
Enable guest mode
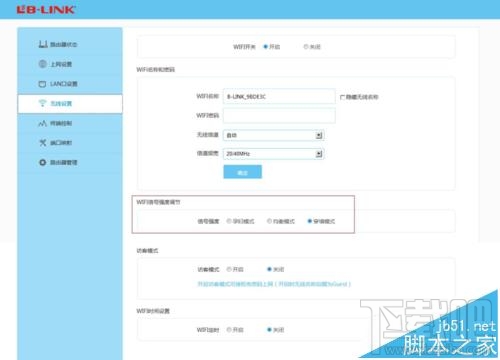point(229,269)
